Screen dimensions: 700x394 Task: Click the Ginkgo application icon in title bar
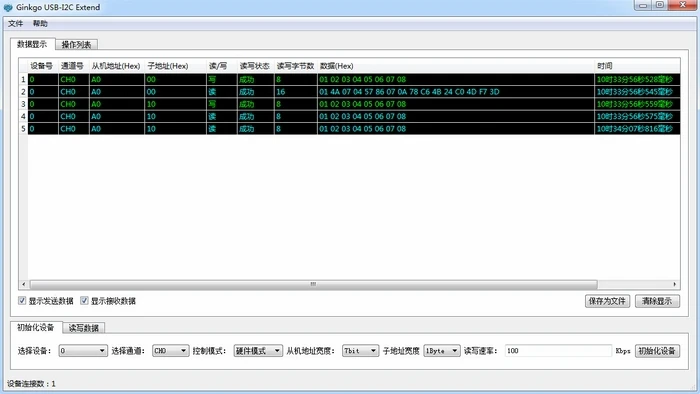coord(8,8)
